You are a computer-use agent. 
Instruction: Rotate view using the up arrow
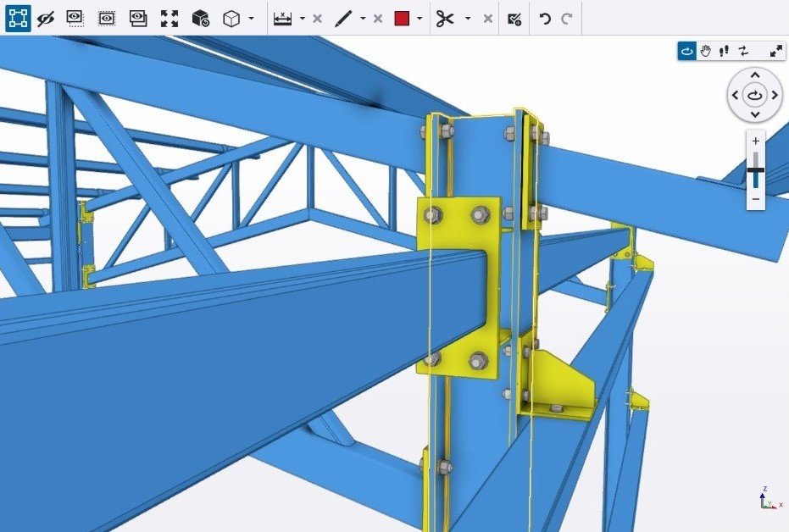pyautogui.click(x=755, y=75)
